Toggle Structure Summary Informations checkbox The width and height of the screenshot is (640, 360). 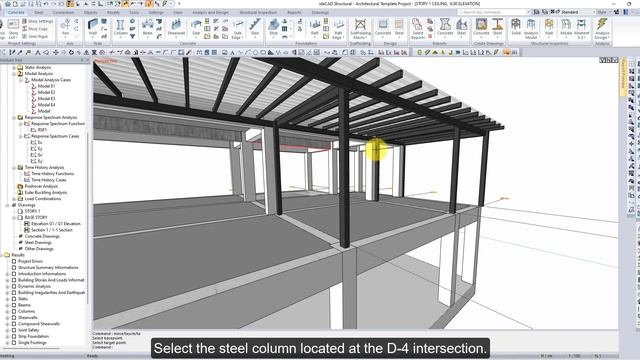click(14, 268)
